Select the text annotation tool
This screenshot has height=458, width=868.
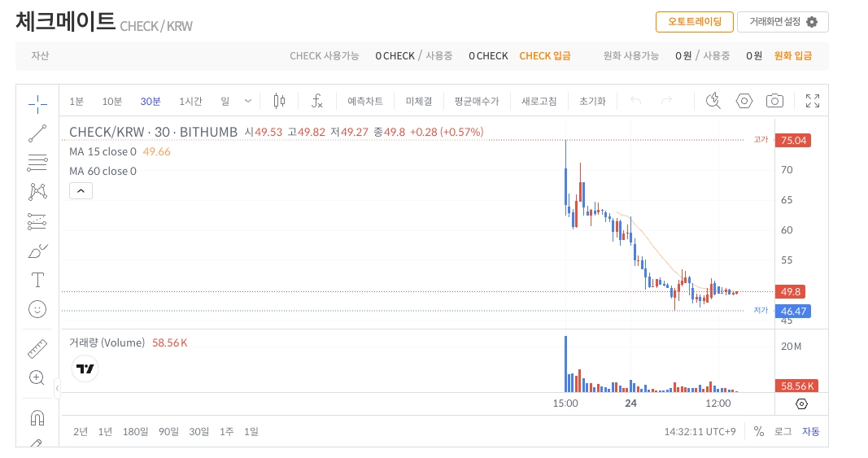coord(37,280)
